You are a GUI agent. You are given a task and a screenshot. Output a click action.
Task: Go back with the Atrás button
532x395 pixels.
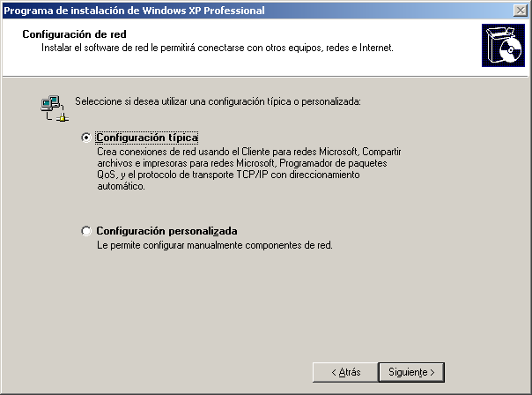coord(345,372)
